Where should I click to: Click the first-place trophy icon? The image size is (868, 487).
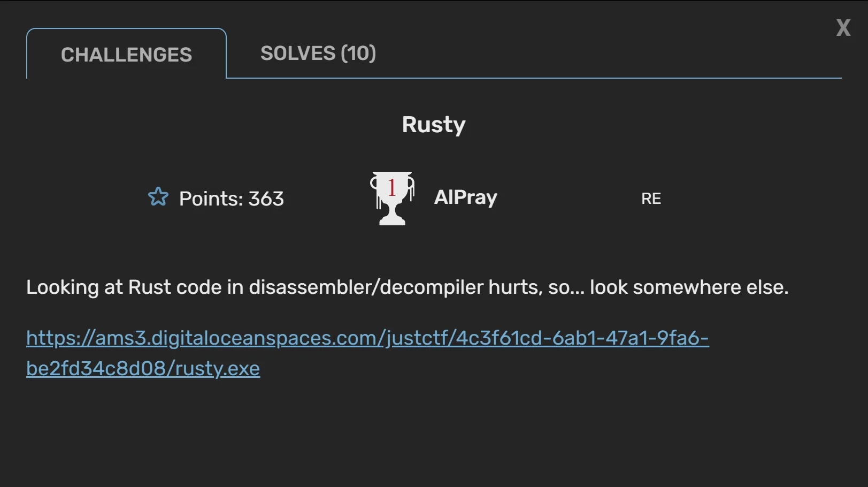tap(392, 198)
